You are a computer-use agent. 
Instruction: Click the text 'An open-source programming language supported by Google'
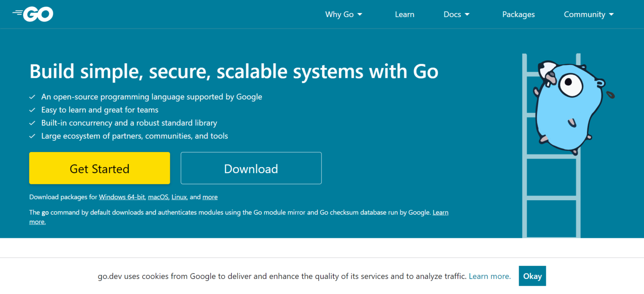[152, 97]
